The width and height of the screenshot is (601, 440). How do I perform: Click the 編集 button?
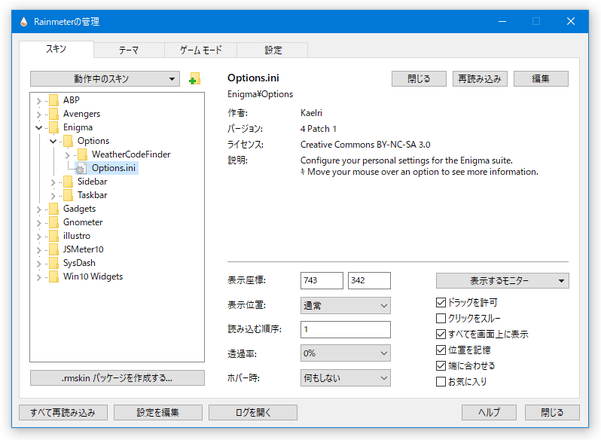pyautogui.click(x=541, y=79)
